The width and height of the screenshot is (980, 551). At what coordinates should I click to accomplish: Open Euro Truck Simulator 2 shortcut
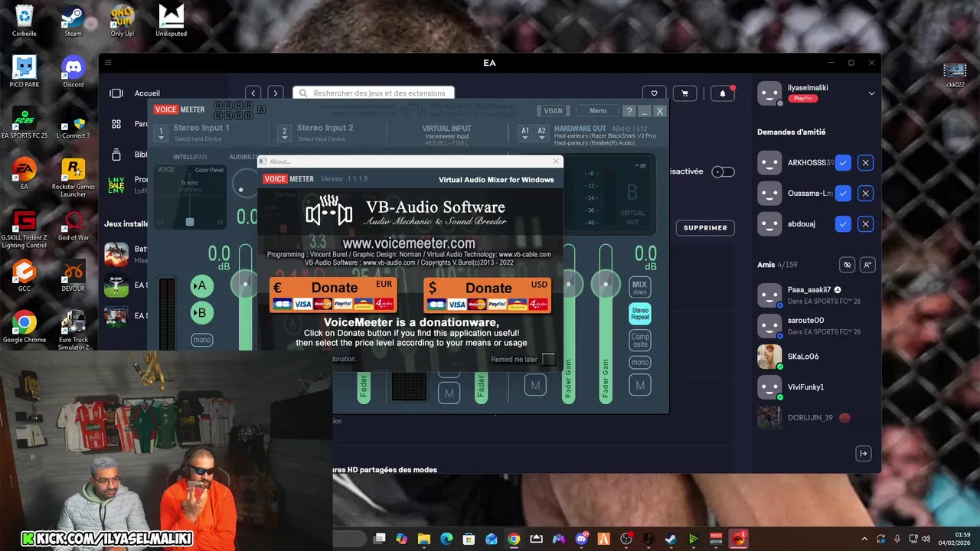(73, 330)
